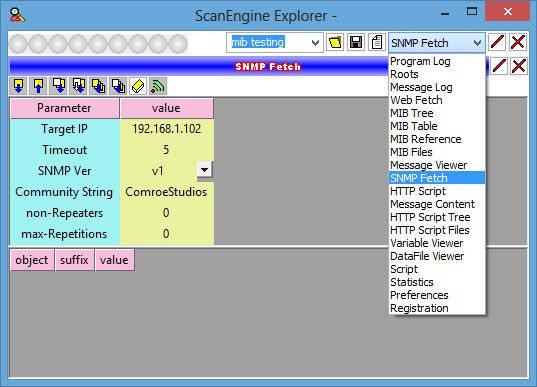Click the v1 SNMP version value
The height and width of the screenshot is (387, 537).
[x=158, y=171]
